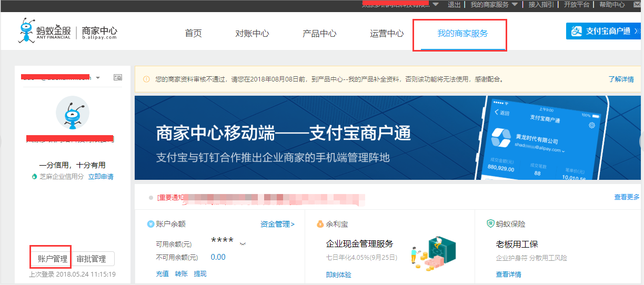Open 资金管理 link

277,224
